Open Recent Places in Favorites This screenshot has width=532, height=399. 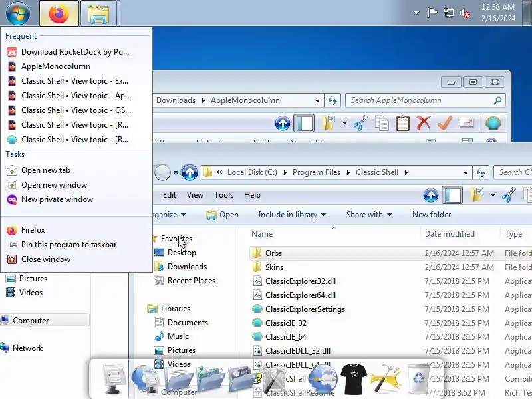pyautogui.click(x=191, y=281)
